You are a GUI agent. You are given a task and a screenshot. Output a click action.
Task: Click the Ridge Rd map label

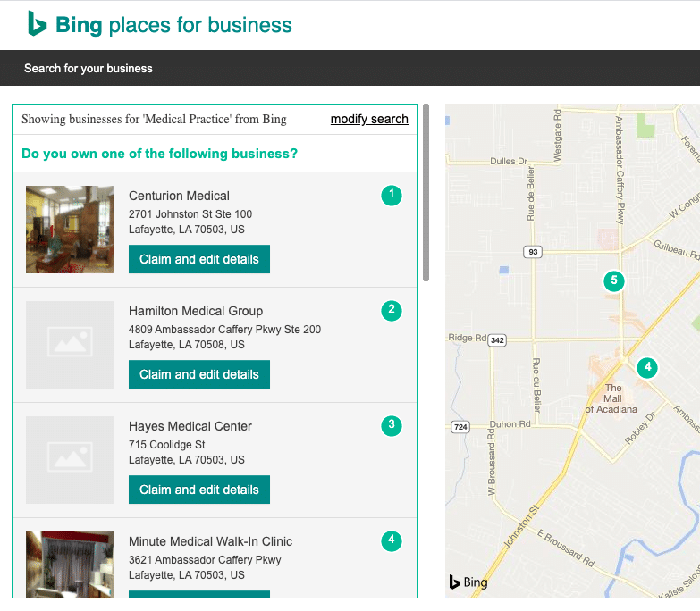(x=467, y=338)
